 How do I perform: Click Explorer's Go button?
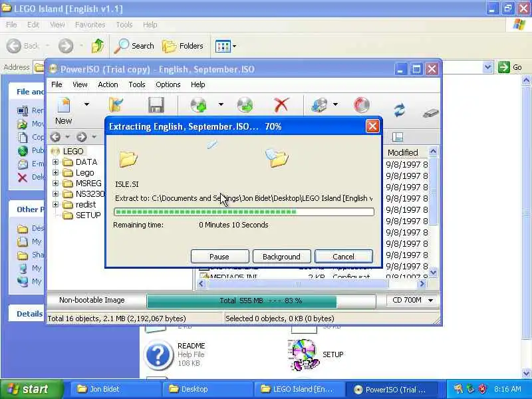[x=510, y=67]
